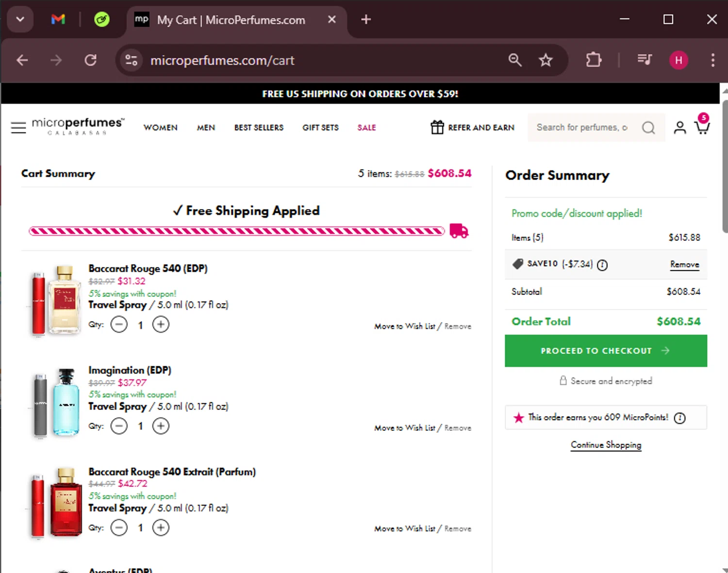Viewport: 728px width, 573px height.
Task: Bookmark this page with star icon
Action: coord(546,60)
